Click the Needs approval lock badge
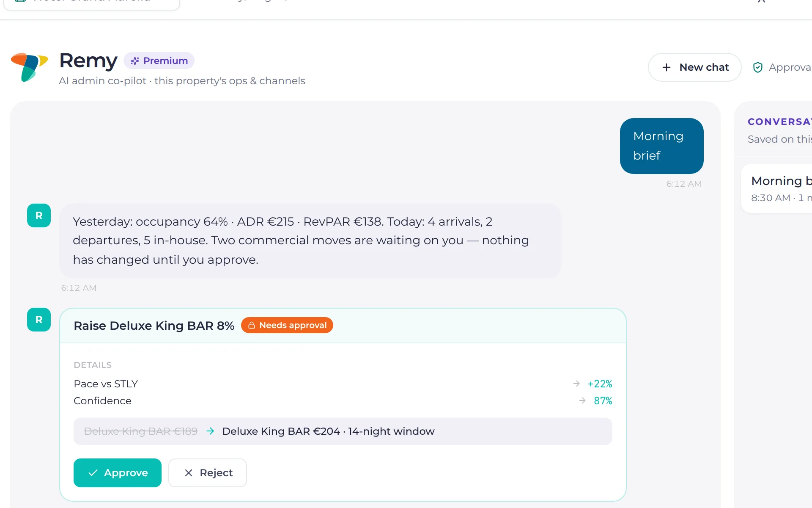Viewport: 812px width, 508px height. pyautogui.click(x=287, y=325)
